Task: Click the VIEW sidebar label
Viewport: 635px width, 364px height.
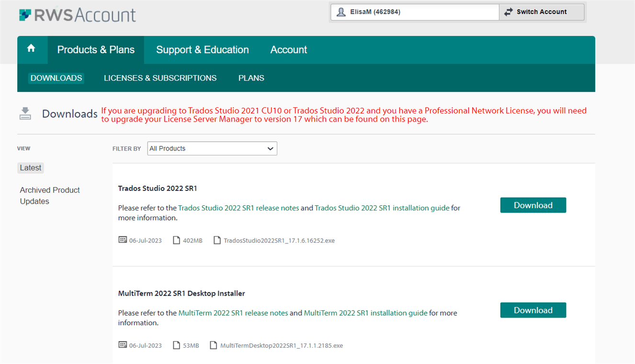Action: [x=24, y=149]
